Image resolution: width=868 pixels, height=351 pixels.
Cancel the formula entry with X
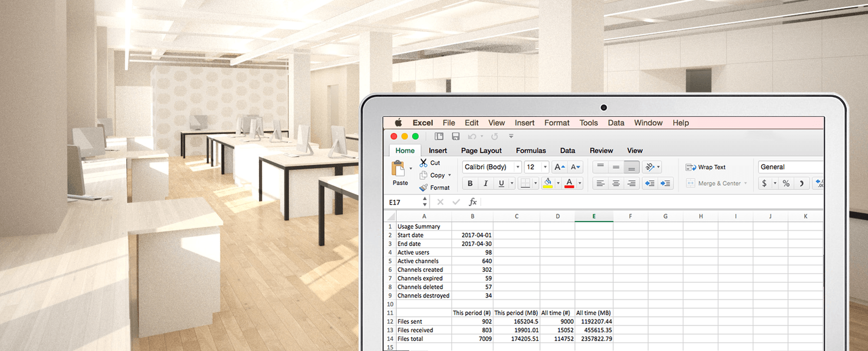click(440, 202)
